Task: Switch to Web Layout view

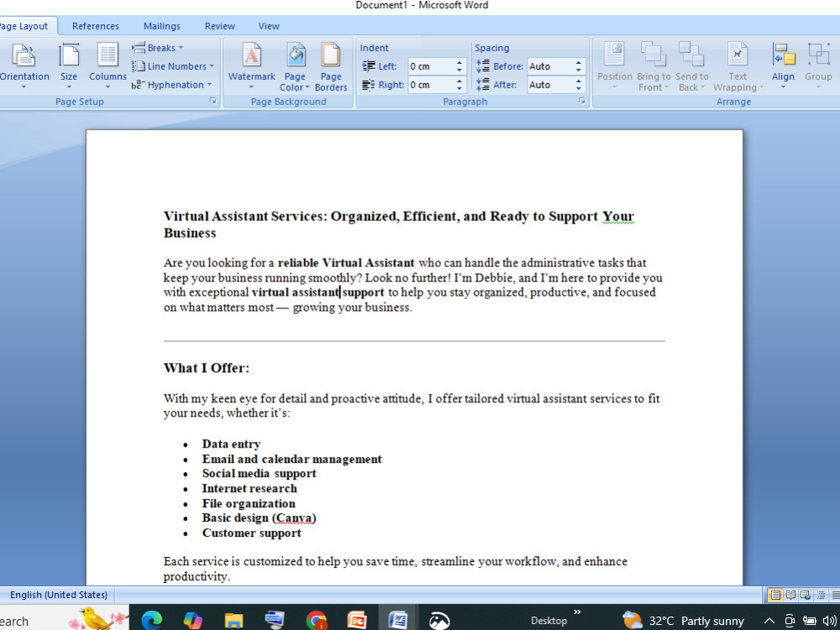Action: click(x=806, y=595)
